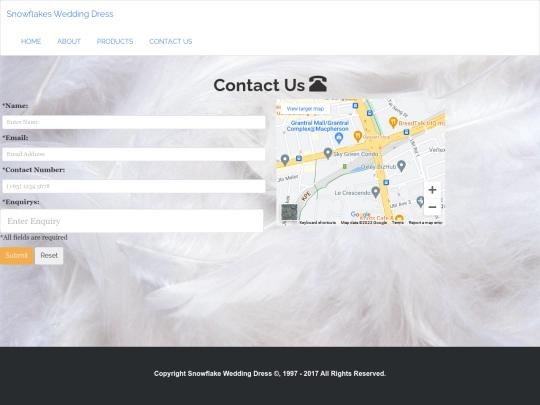This screenshot has height=405, width=540.
Task: Submit the contact form
Action: (x=17, y=256)
